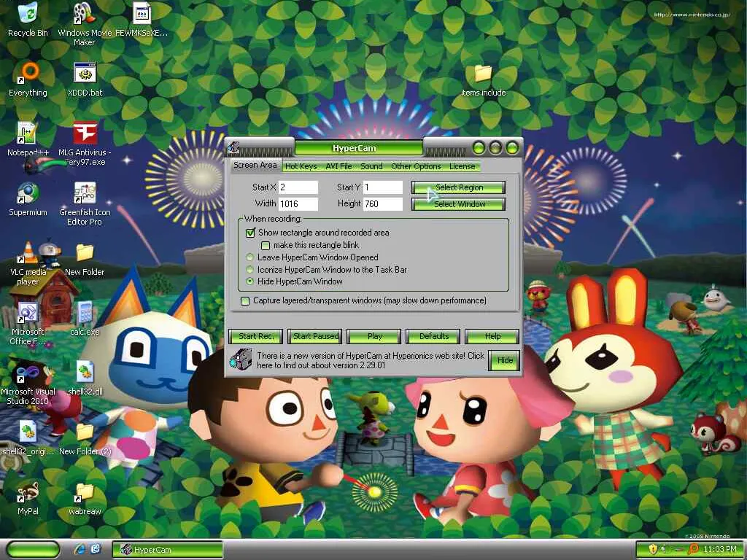Click the second quick launch browser icon
The width and height of the screenshot is (747, 560).
[x=96, y=550]
